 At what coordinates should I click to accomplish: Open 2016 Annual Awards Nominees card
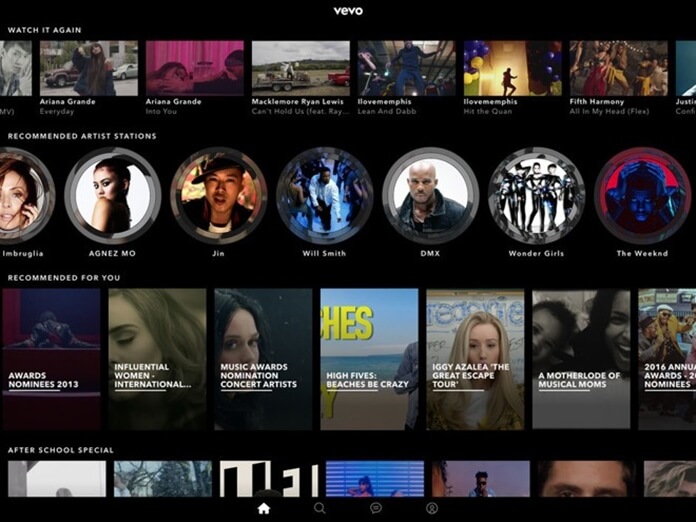click(667, 359)
